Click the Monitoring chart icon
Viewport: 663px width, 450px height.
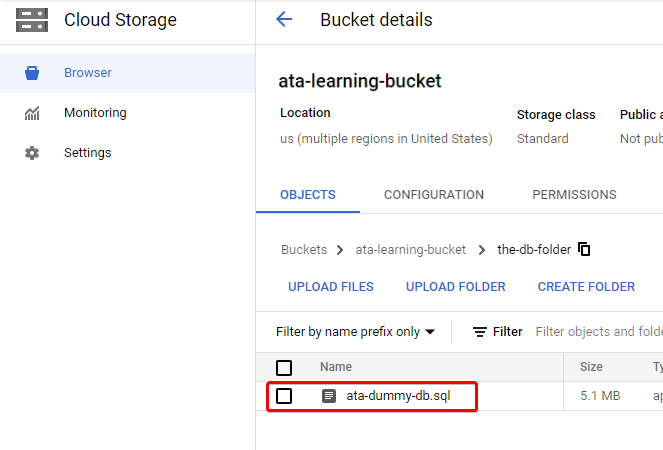pos(32,113)
